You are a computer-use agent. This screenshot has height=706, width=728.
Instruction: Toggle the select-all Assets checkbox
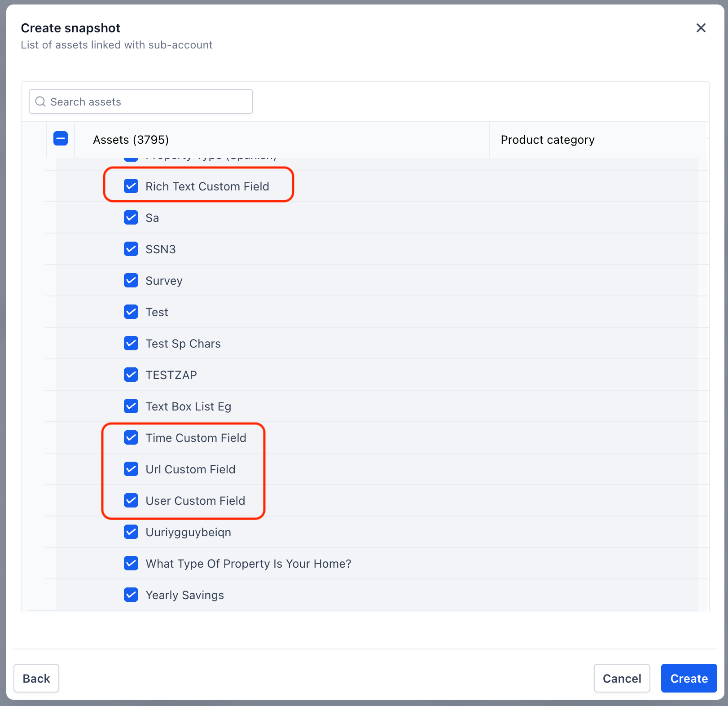click(61, 138)
